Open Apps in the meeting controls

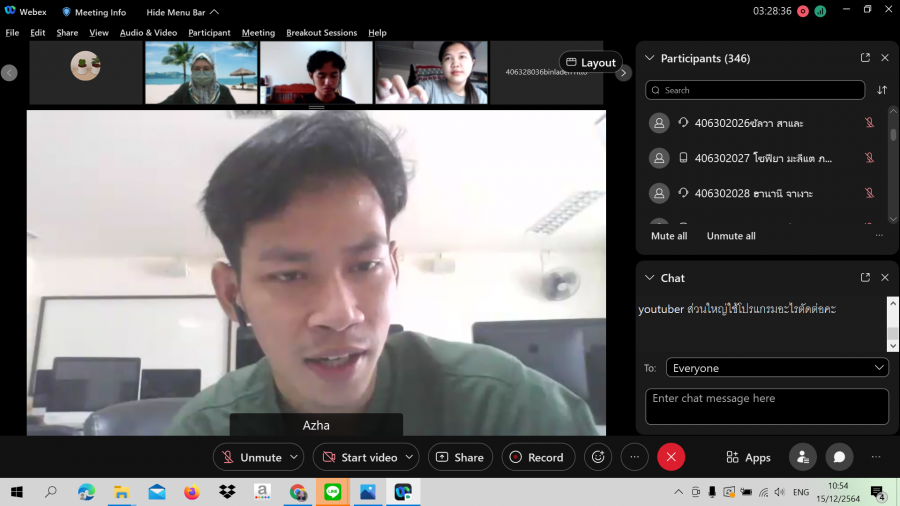(748, 457)
